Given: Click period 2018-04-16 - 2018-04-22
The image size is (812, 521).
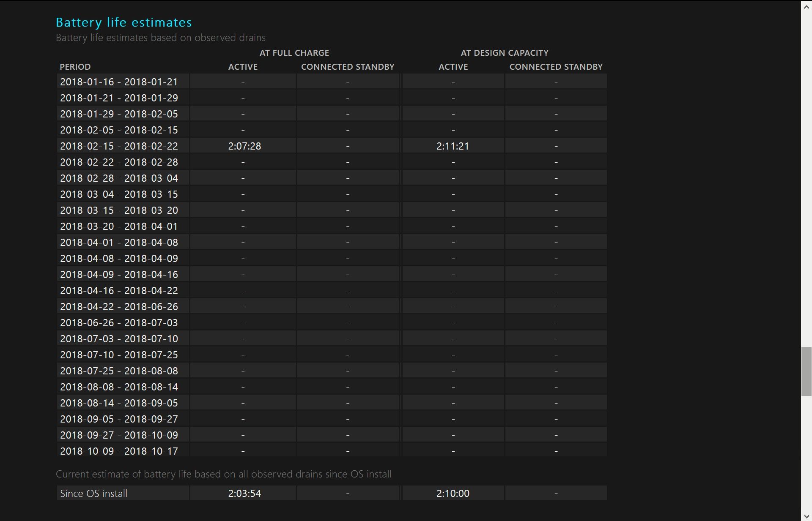Looking at the screenshot, I should point(119,291).
